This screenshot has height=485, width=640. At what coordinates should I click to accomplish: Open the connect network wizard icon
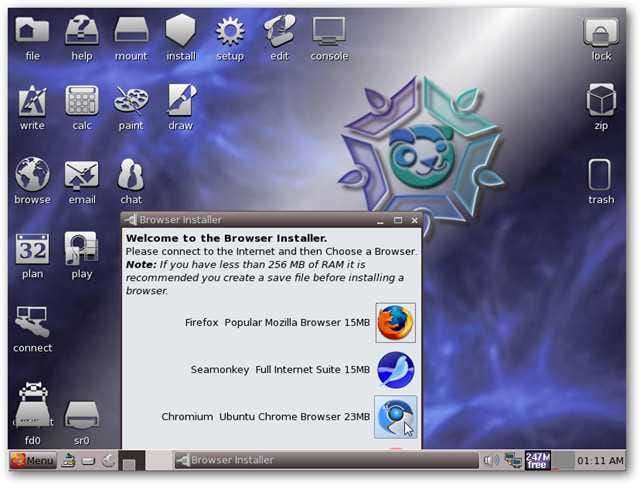[32, 322]
